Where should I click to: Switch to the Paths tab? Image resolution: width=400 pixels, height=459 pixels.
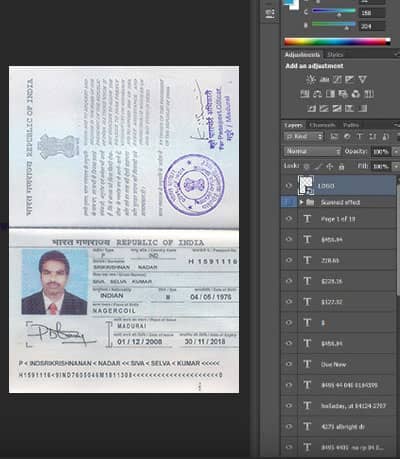[351, 125]
